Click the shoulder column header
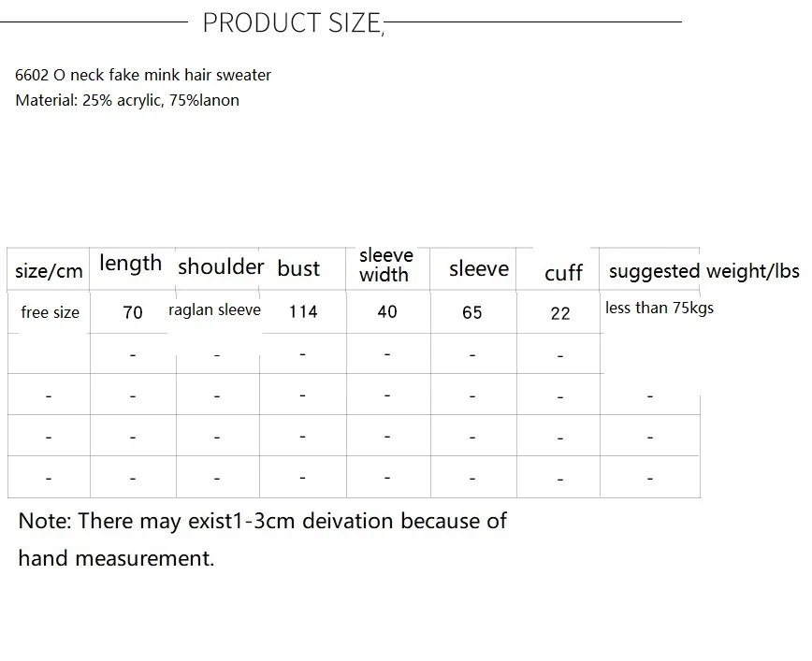 tap(221, 266)
